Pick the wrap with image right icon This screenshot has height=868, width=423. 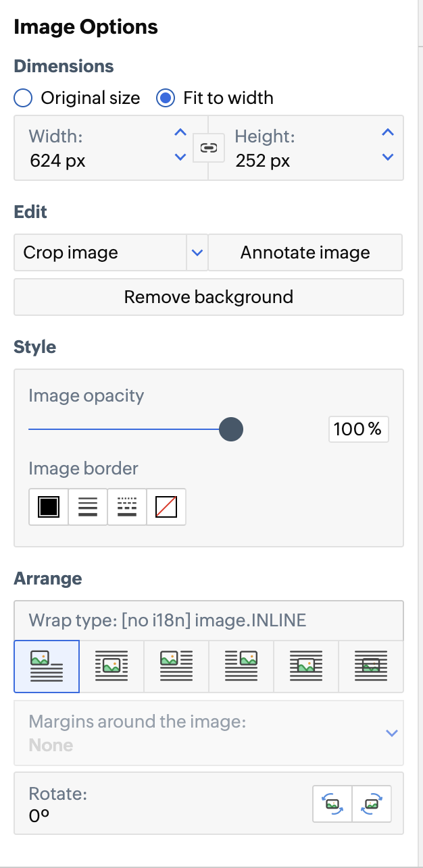(x=241, y=666)
